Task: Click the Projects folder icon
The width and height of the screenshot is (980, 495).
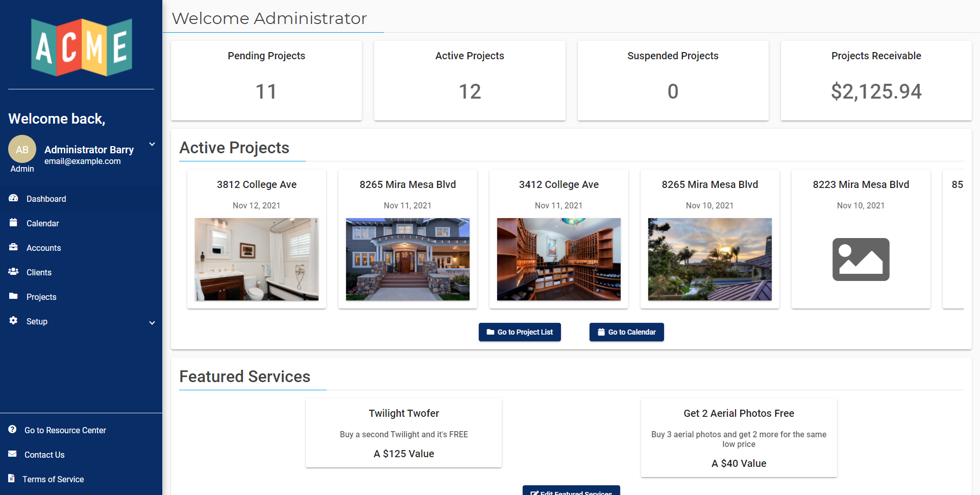Action: [13, 296]
